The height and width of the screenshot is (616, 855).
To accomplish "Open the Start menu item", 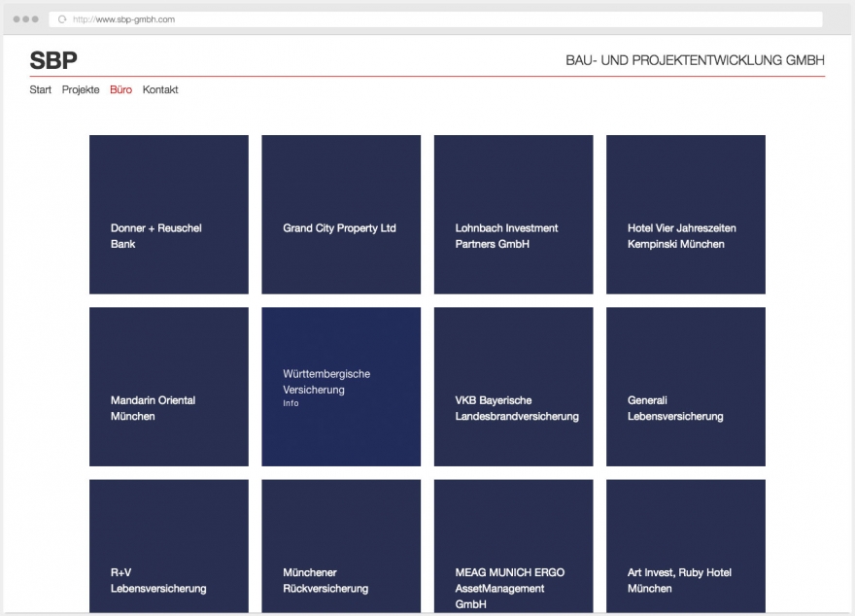I will click(x=41, y=90).
